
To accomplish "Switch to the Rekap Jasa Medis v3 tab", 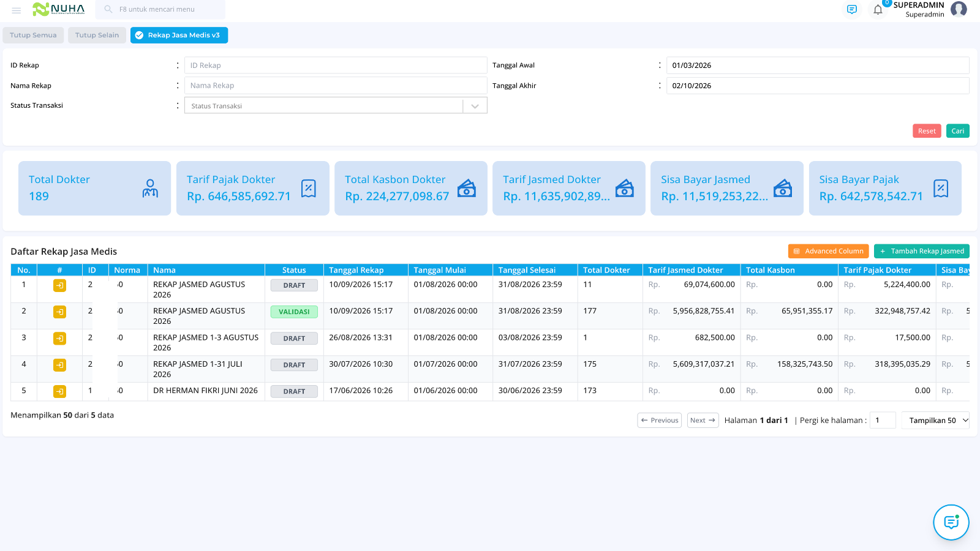I will (x=179, y=36).
